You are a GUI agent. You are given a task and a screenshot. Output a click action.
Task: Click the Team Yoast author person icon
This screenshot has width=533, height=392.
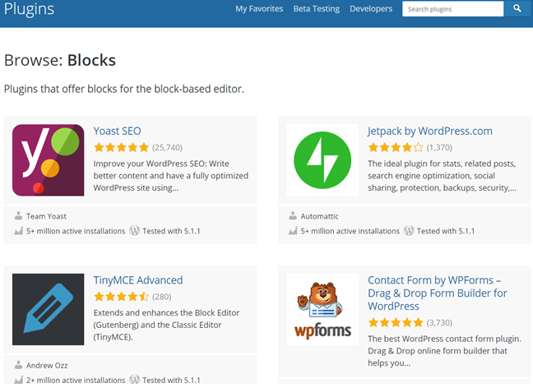18,216
